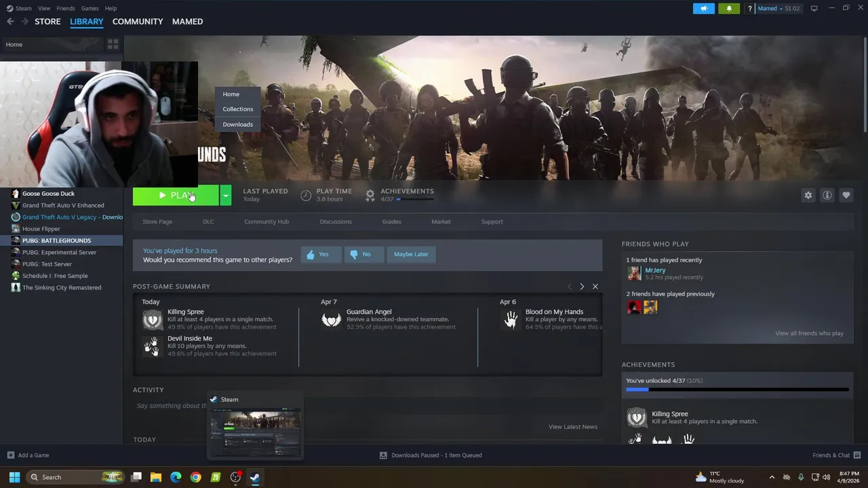Image resolution: width=868 pixels, height=488 pixels.
Task: Open the game info icon
Action: [x=827, y=195]
